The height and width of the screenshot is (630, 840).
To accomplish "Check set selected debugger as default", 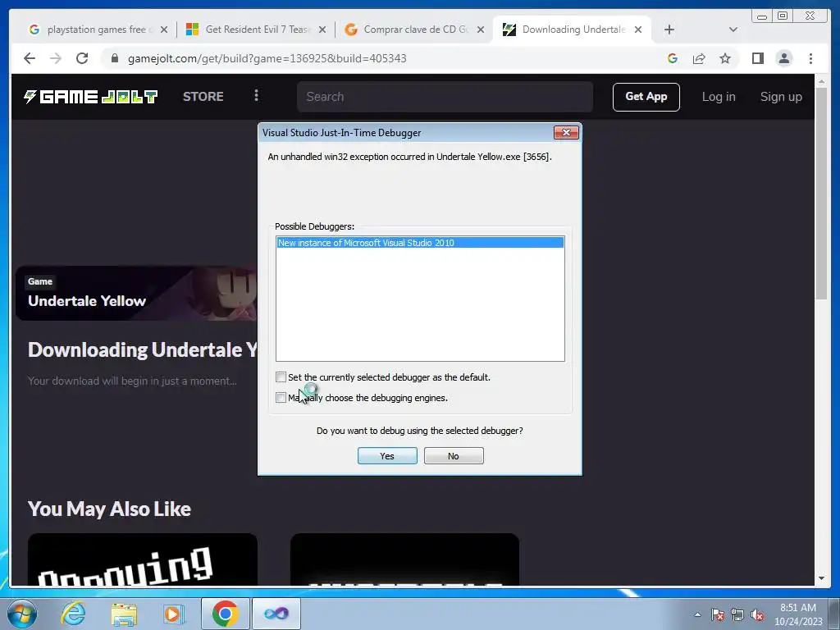I will point(281,377).
